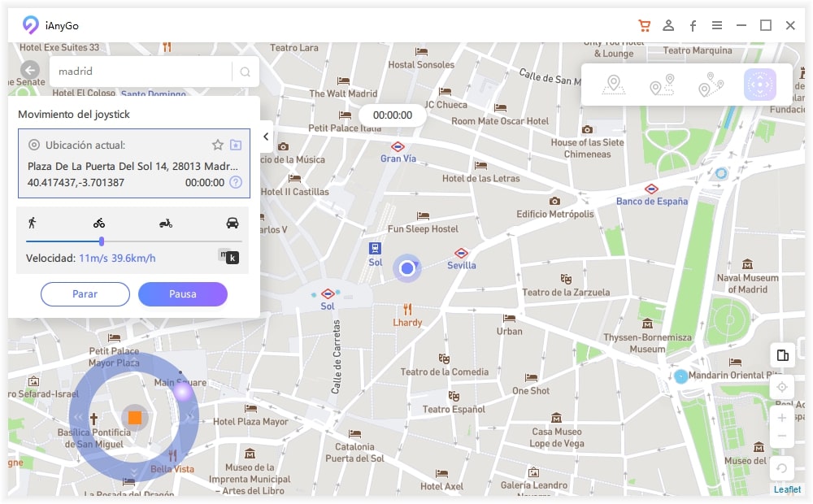Add current location to favorites star
Screen dimensions: 813x504
218,145
